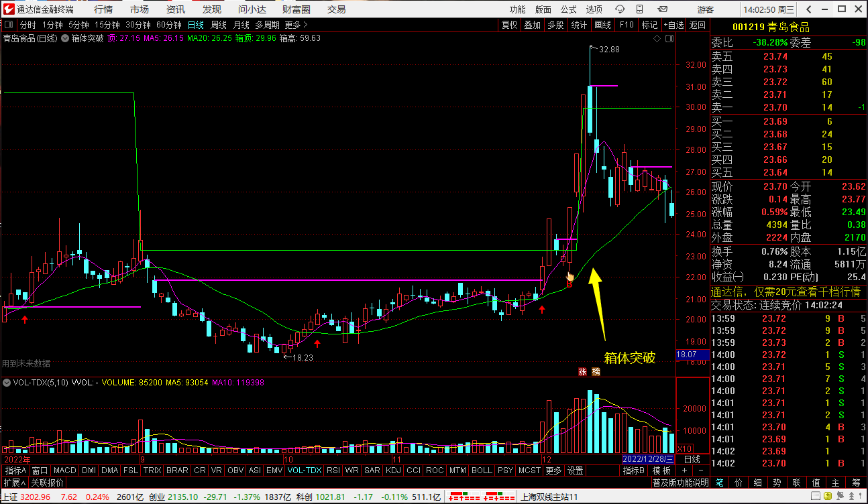The height and width of the screenshot is (504, 868).
Task: Click the 画线 drawing tools button
Action: click(x=602, y=25)
